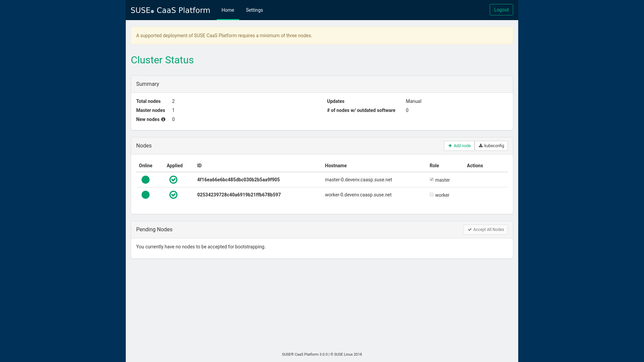Image resolution: width=644 pixels, height=362 pixels.
Task: Open the Home tab
Action: pyautogui.click(x=228, y=10)
